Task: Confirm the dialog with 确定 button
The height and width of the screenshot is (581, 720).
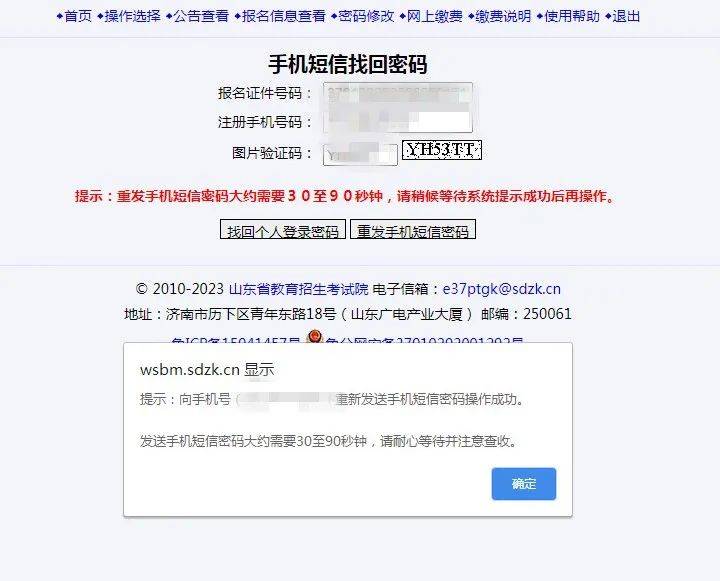Action: point(524,484)
